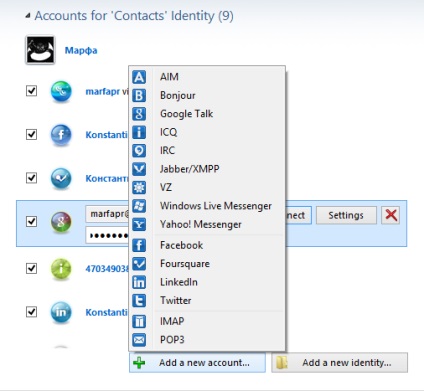Click the Google Talk menu icon
The height and width of the screenshot is (391, 424).
(139, 114)
